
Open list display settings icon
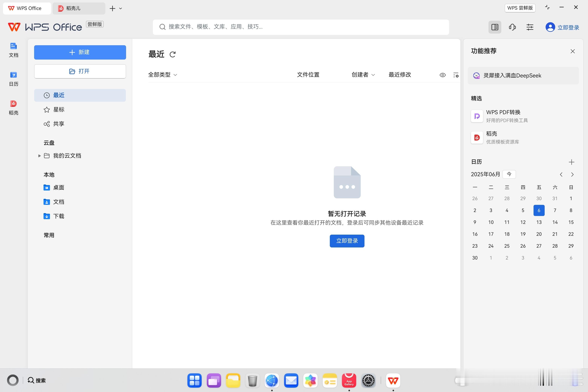456,75
